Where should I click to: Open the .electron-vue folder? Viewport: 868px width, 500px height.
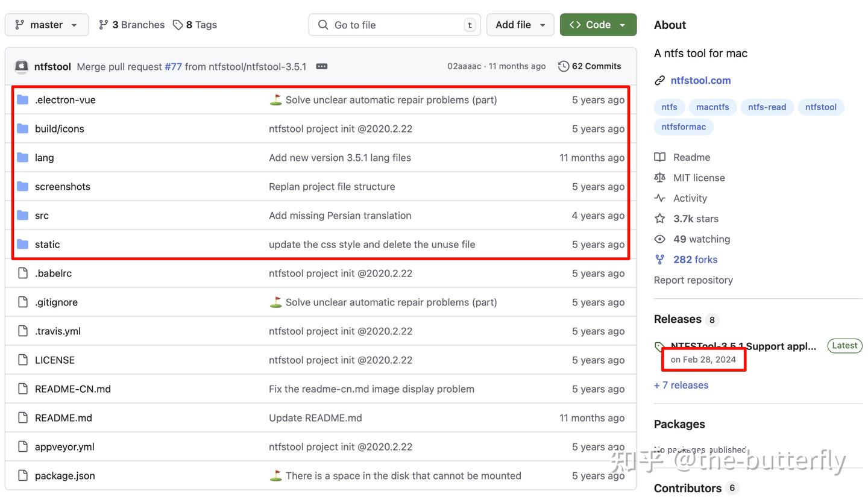65,100
